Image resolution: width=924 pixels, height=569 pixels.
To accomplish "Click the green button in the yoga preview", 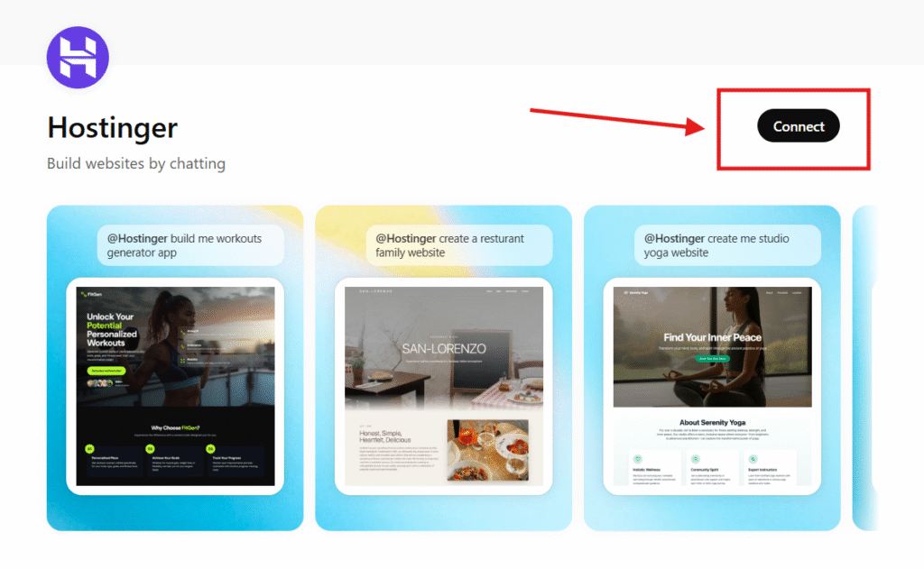I will tap(713, 358).
